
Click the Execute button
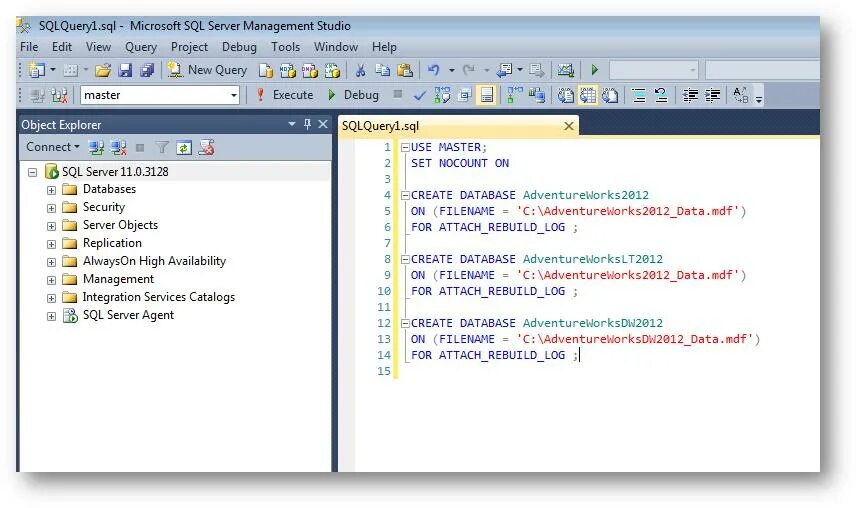click(x=284, y=95)
